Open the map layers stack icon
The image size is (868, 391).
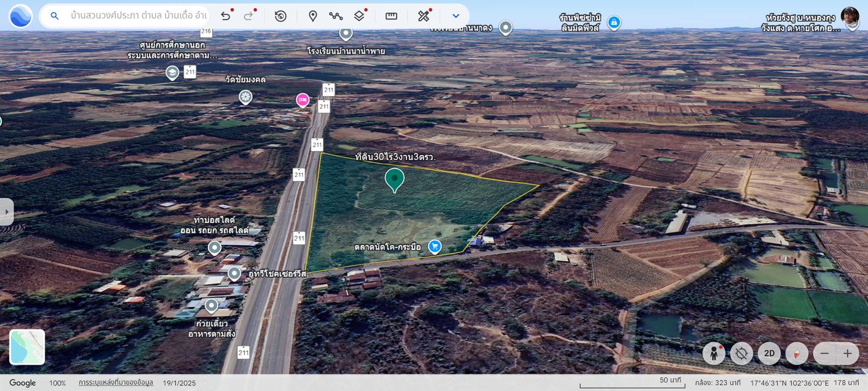pos(359,16)
